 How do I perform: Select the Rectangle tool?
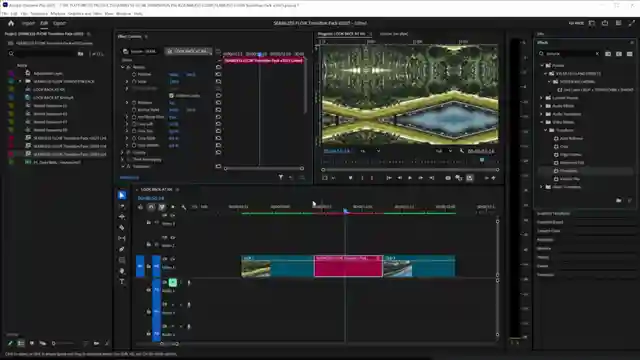(122, 260)
